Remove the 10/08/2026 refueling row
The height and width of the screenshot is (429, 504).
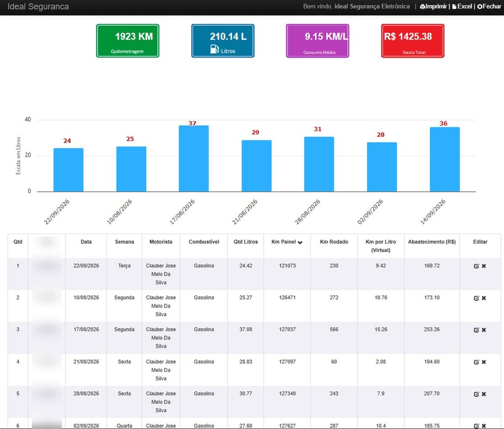point(484,298)
